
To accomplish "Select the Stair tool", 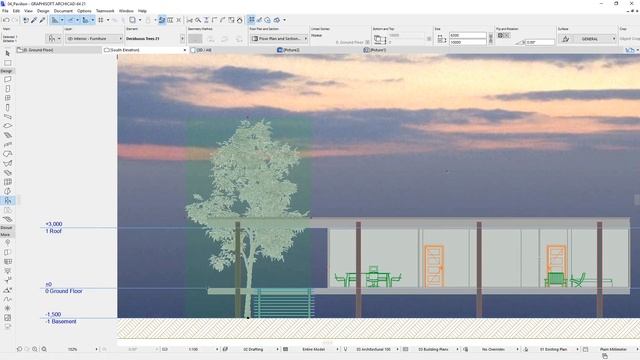I will tap(7, 135).
